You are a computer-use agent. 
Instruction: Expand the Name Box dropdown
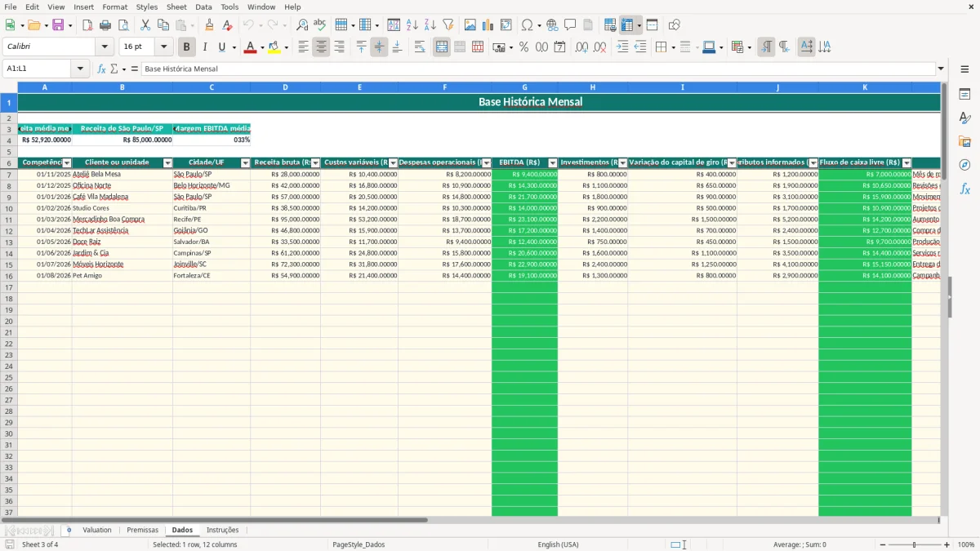80,69
